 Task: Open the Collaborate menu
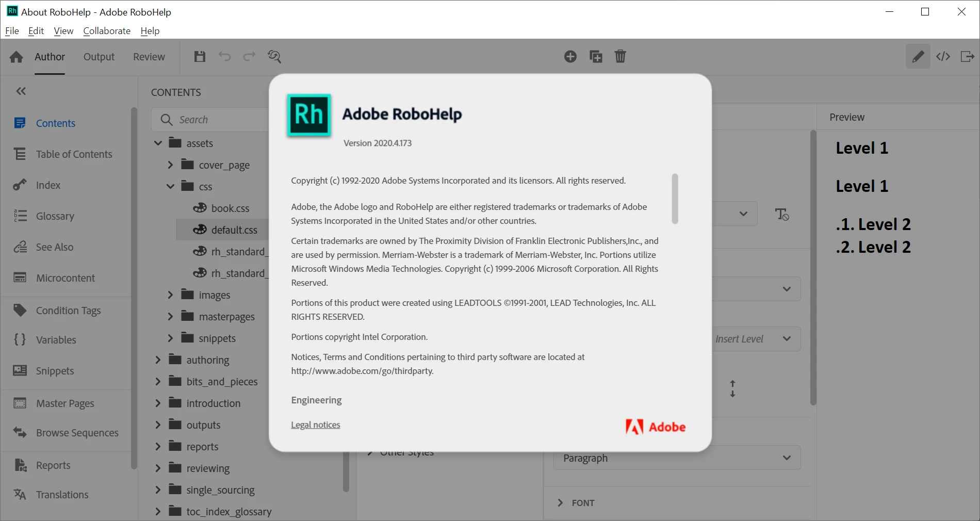click(107, 31)
